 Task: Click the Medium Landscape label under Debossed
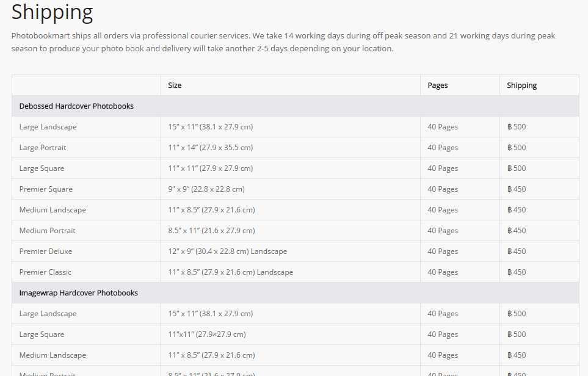coord(53,210)
